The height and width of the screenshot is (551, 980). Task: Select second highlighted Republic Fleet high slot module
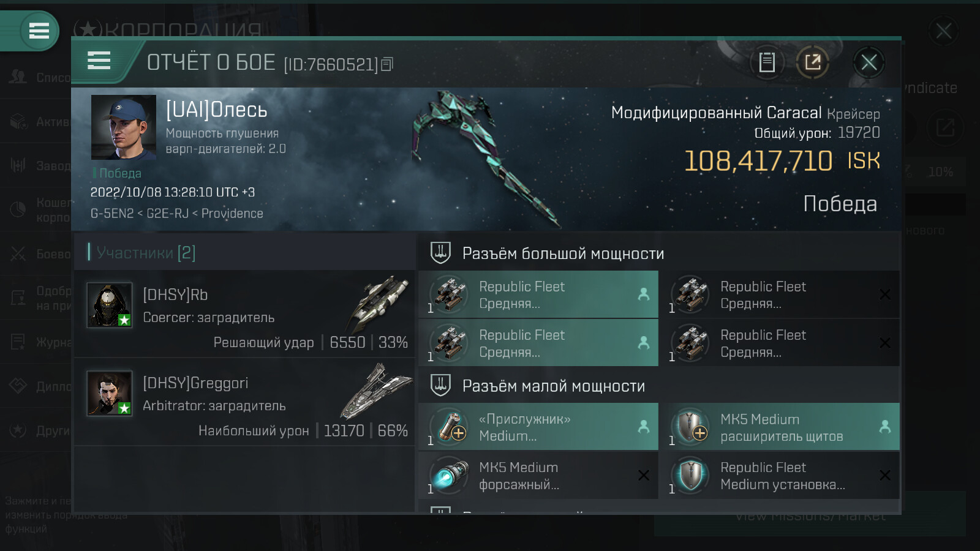tap(538, 343)
